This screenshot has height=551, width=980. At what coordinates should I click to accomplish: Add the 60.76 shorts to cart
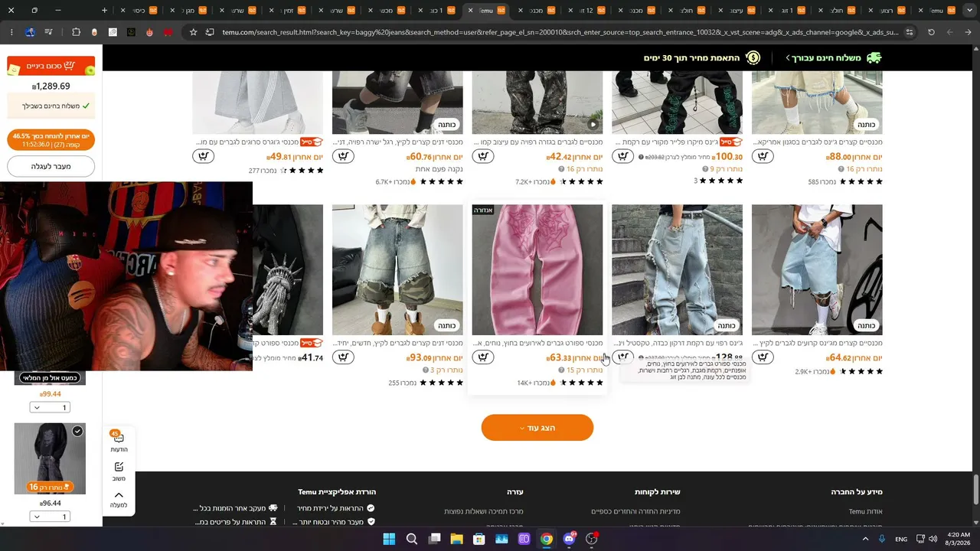343,156
